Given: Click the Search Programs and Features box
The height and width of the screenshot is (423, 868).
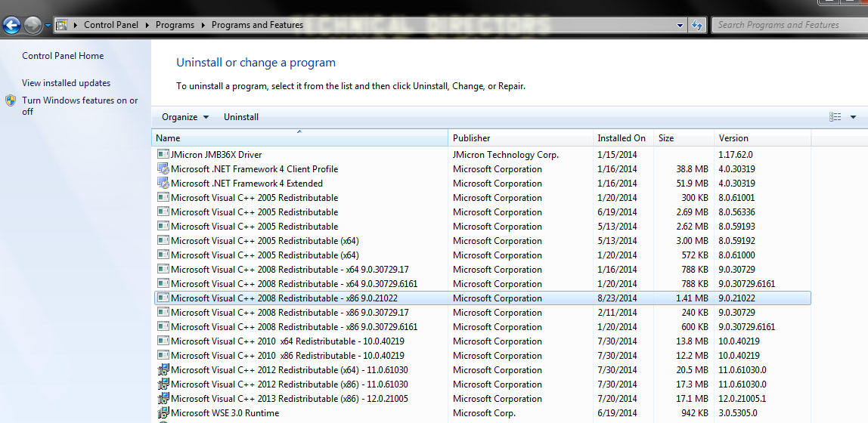Looking at the screenshot, I should [789, 25].
